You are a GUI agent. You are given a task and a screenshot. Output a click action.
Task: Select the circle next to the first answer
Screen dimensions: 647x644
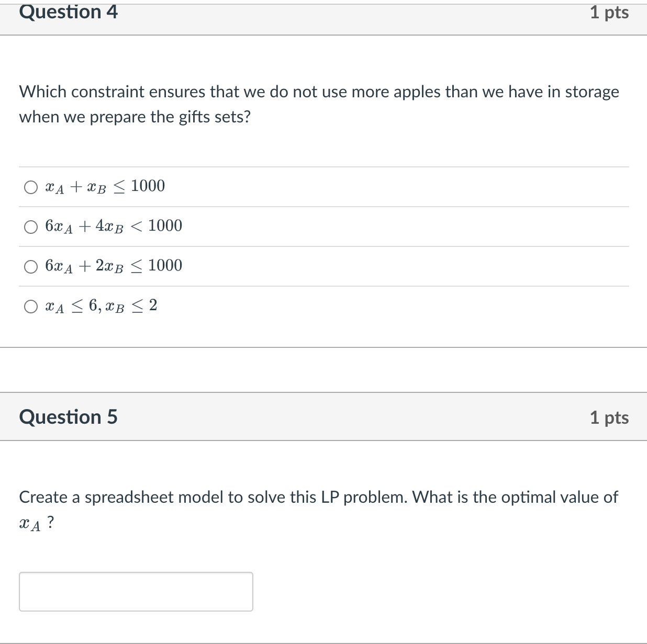click(x=31, y=186)
